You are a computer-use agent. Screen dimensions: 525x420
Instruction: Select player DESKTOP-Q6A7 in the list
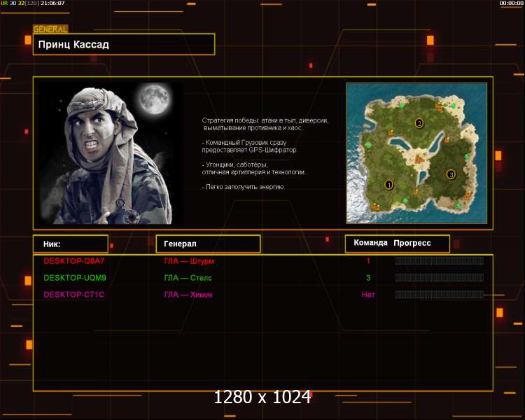click(x=73, y=261)
